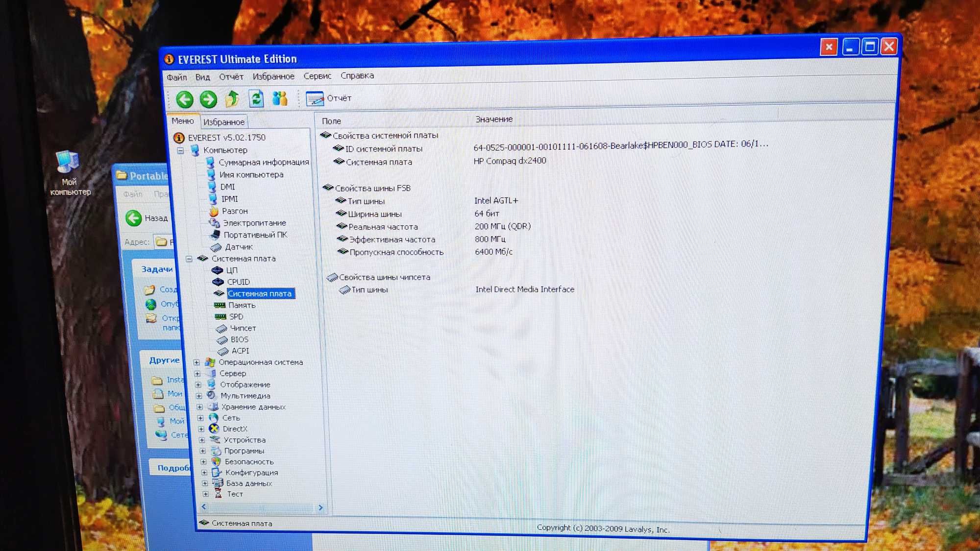This screenshot has width=980, height=551.
Task: Go forward with the green right arrow
Action: (x=208, y=99)
